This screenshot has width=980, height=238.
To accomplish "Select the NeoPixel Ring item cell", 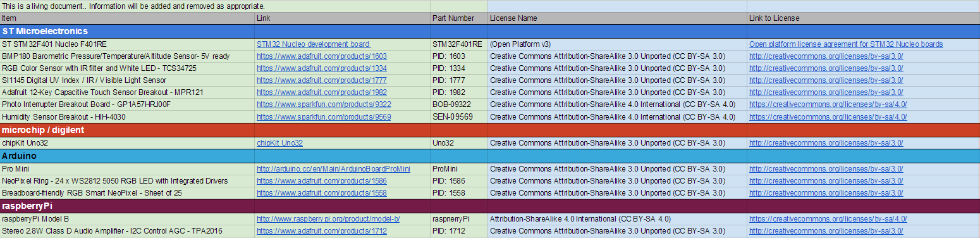I will click(127, 181).
